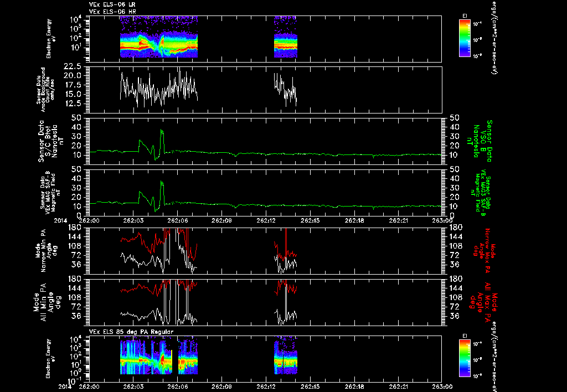Click the 'VEx ELS-06 LR' plot title
The height and width of the screenshot is (392, 567).
point(112,4)
